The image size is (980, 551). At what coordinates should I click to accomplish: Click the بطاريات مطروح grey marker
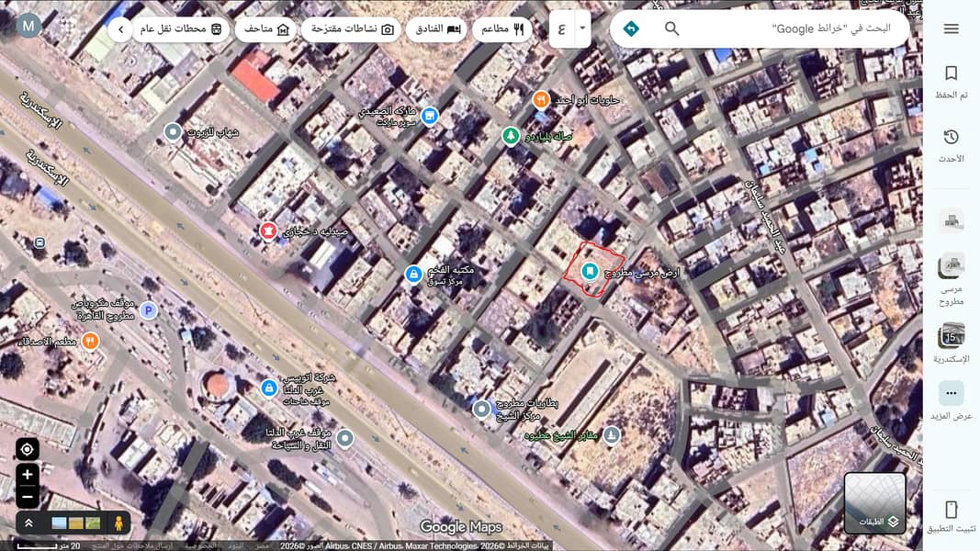(481, 409)
